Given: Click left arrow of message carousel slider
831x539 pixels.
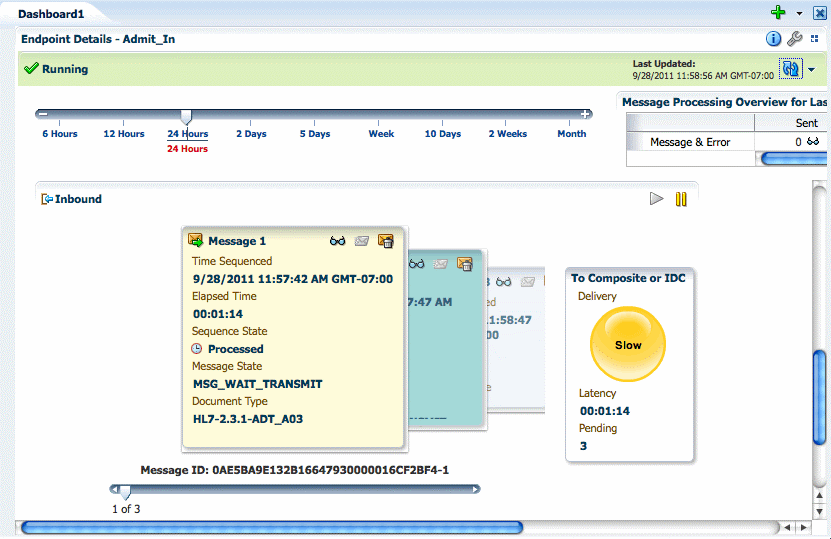Looking at the screenshot, I should [x=113, y=489].
